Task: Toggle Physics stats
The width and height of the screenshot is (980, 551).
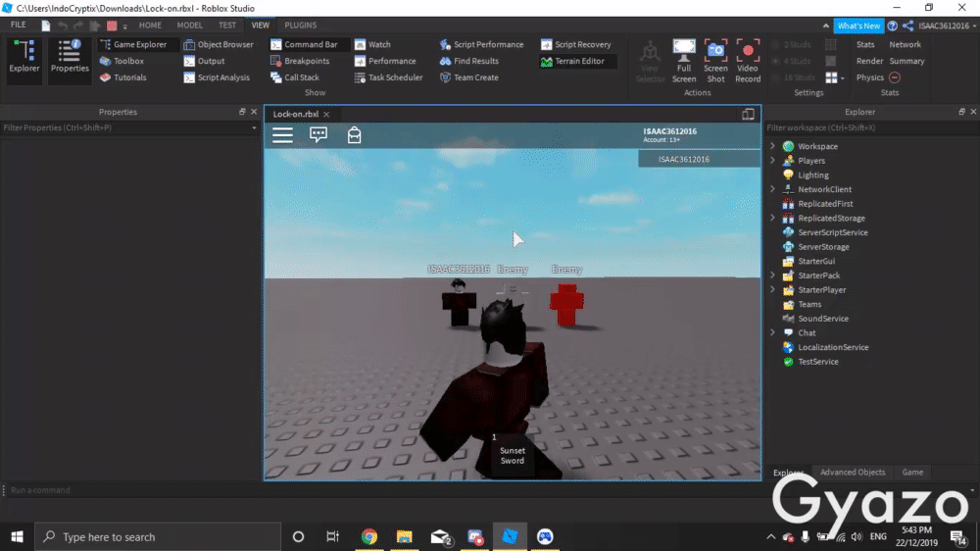Action: click(x=870, y=77)
